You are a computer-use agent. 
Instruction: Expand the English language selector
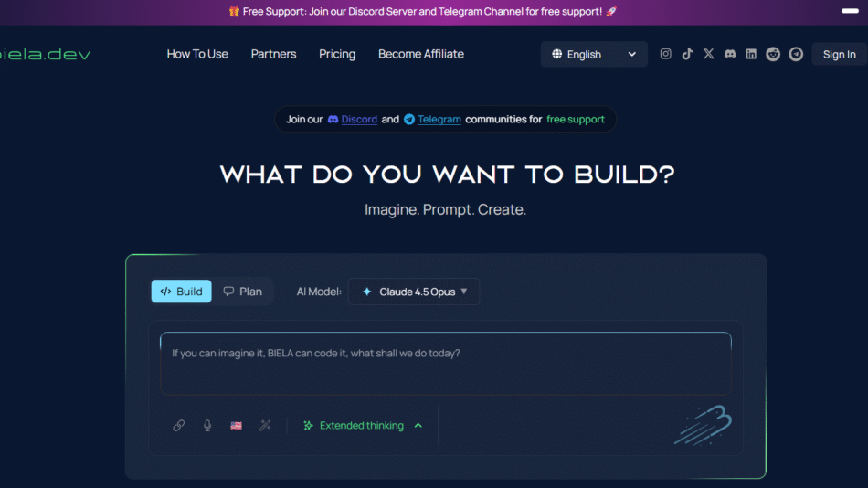point(594,55)
